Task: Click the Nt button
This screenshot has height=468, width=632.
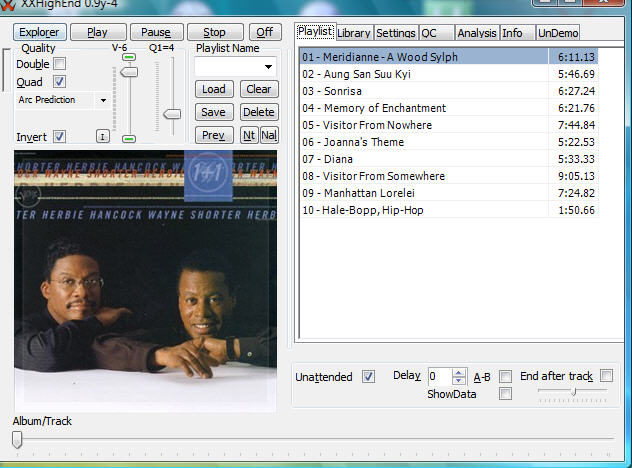Action: 249,135
